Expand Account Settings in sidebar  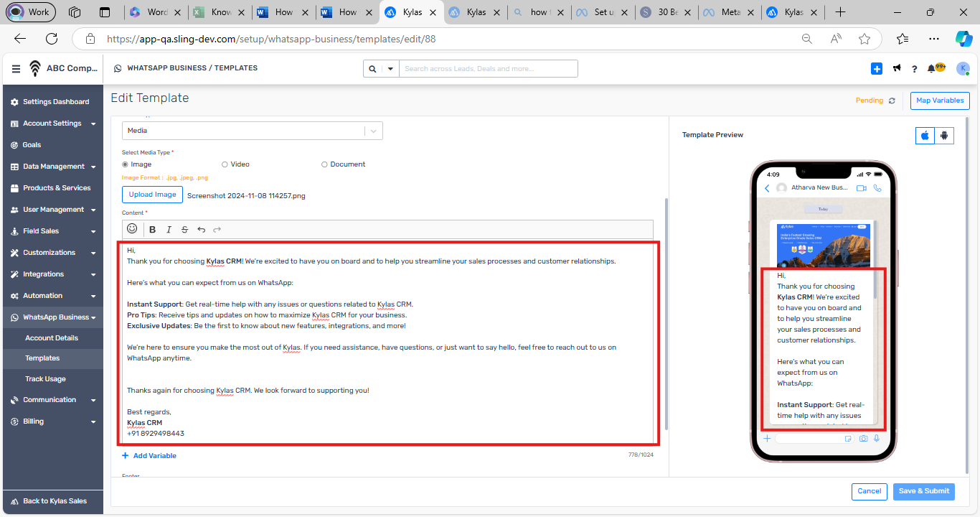pyautogui.click(x=53, y=124)
